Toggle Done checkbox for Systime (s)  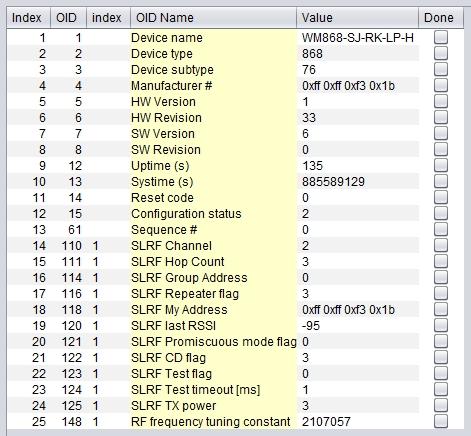pos(441,181)
